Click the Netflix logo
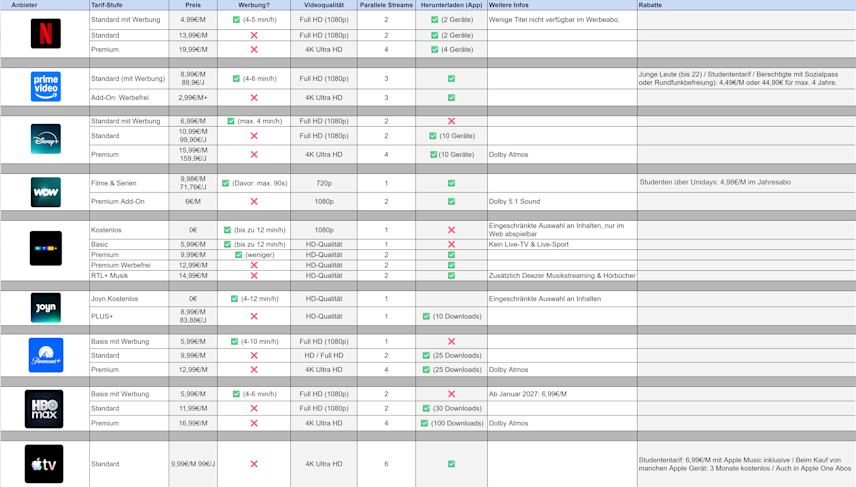The image size is (856, 487). [x=46, y=33]
